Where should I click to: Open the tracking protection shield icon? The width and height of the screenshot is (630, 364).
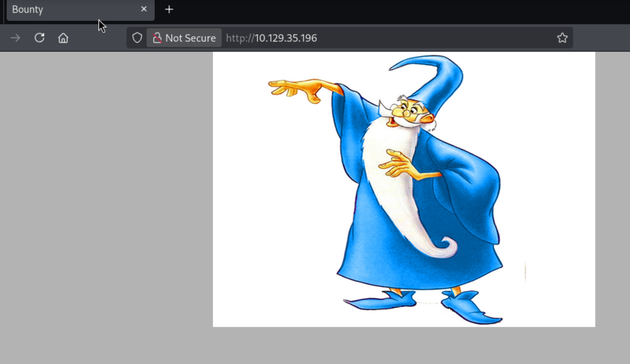click(137, 38)
